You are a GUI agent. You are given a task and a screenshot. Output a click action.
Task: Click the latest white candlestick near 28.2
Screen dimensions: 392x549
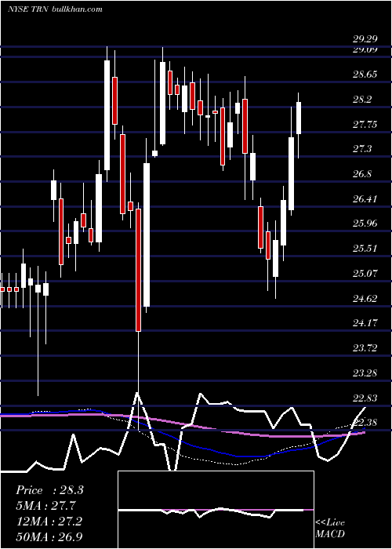[299, 118]
